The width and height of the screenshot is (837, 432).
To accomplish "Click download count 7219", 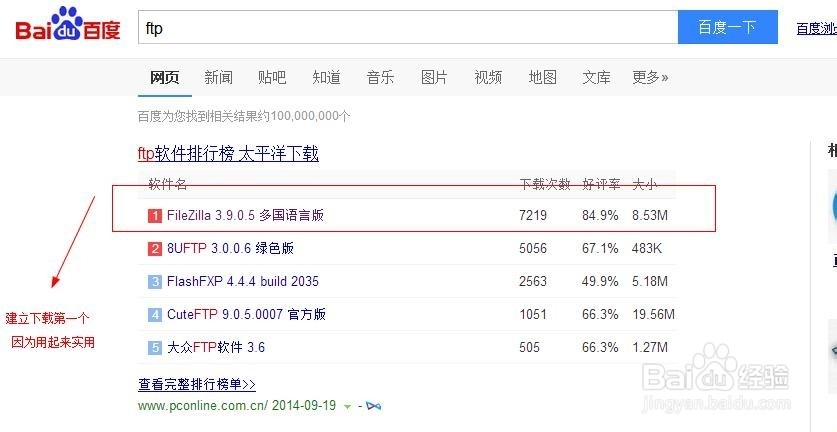I will 533,215.
